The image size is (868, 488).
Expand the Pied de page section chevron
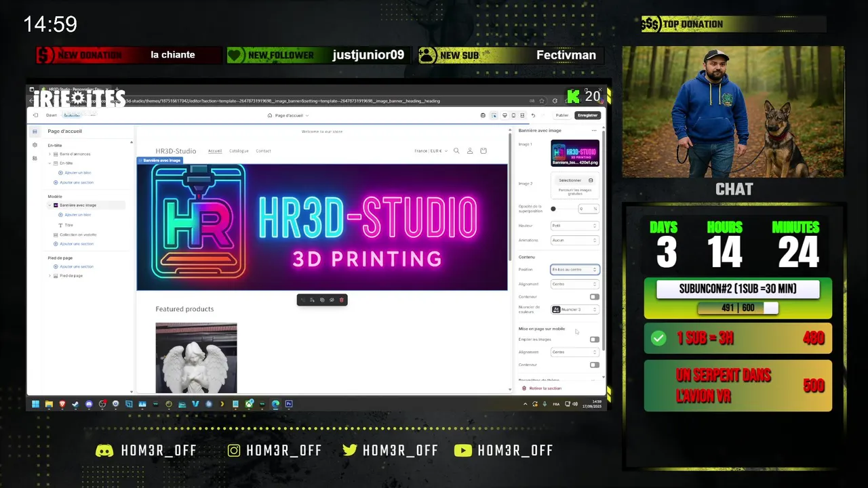click(x=50, y=276)
